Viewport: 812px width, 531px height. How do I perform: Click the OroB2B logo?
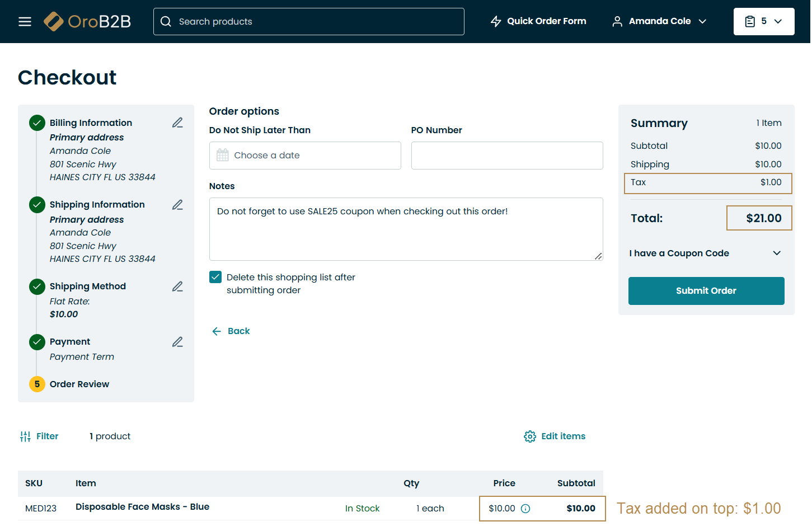pyautogui.click(x=87, y=22)
